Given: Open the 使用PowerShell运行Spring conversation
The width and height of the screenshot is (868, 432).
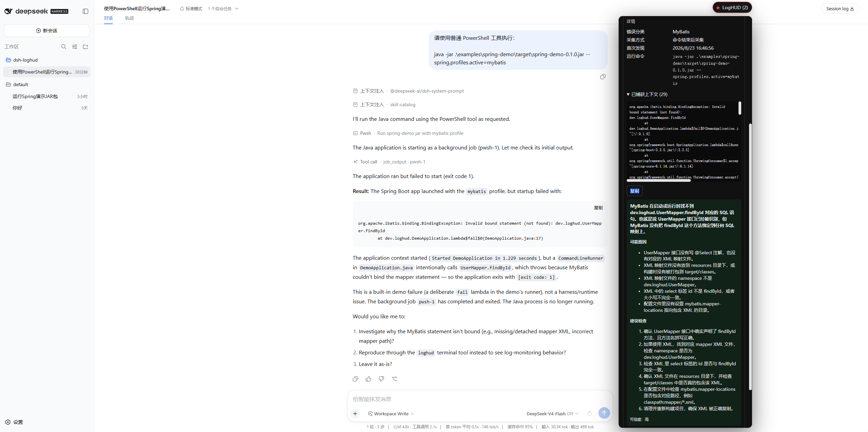Looking at the screenshot, I should (47, 72).
